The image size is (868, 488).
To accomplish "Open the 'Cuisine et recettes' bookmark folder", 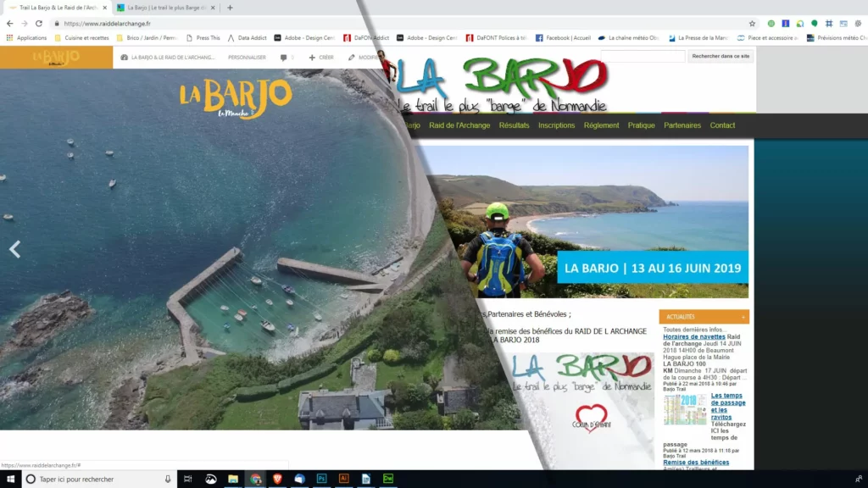I will (82, 38).
